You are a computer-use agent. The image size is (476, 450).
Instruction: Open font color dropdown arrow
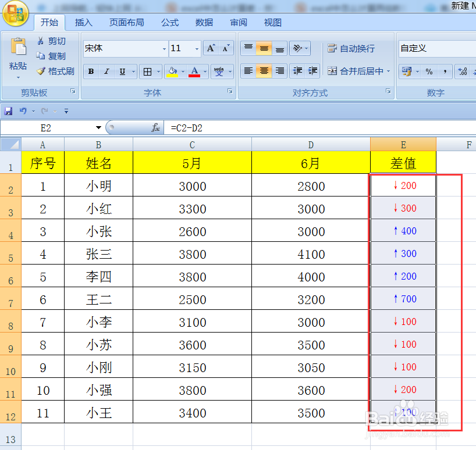pos(205,72)
